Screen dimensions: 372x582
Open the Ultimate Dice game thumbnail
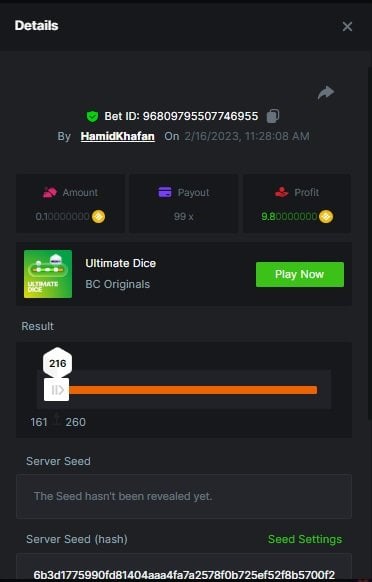(48, 274)
